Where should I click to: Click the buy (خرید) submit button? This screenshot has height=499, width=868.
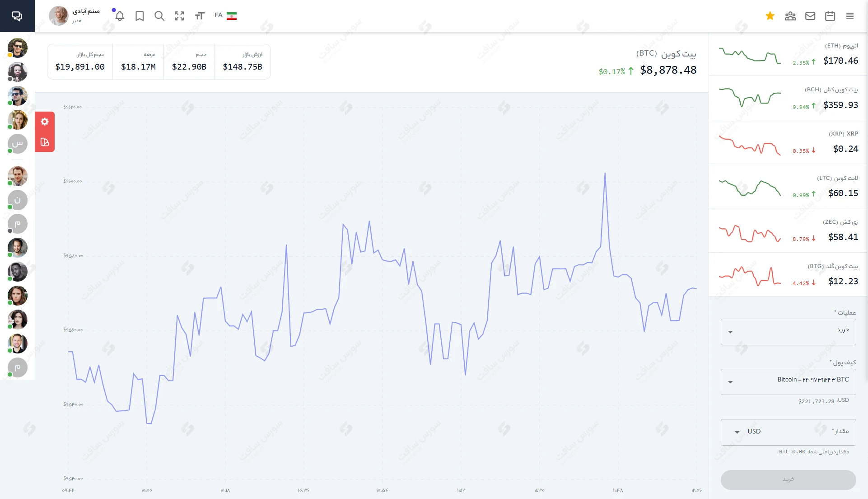[x=788, y=480]
